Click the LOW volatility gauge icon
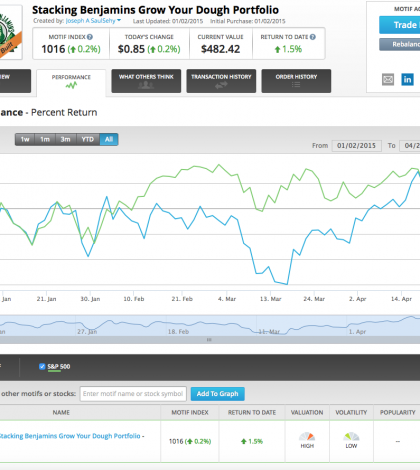Viewport: 420px width, 470px height. (x=351, y=437)
